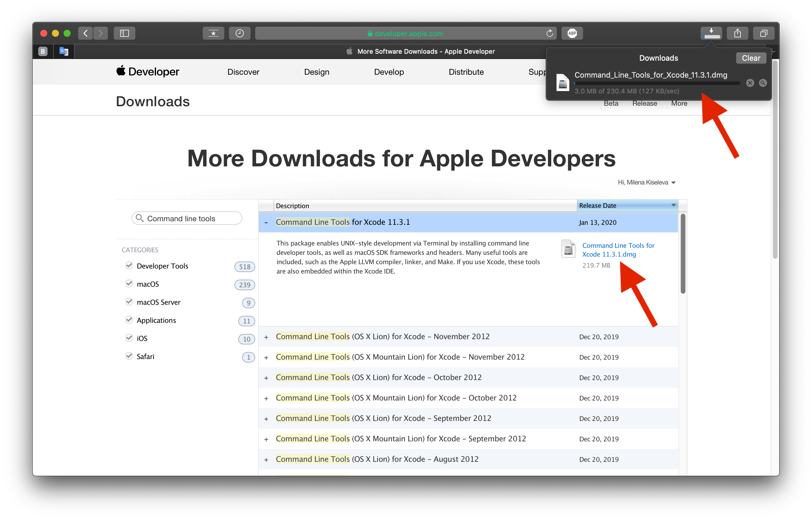The height and width of the screenshot is (519, 812).
Task: Show the Safari sidebar
Action: click(125, 33)
